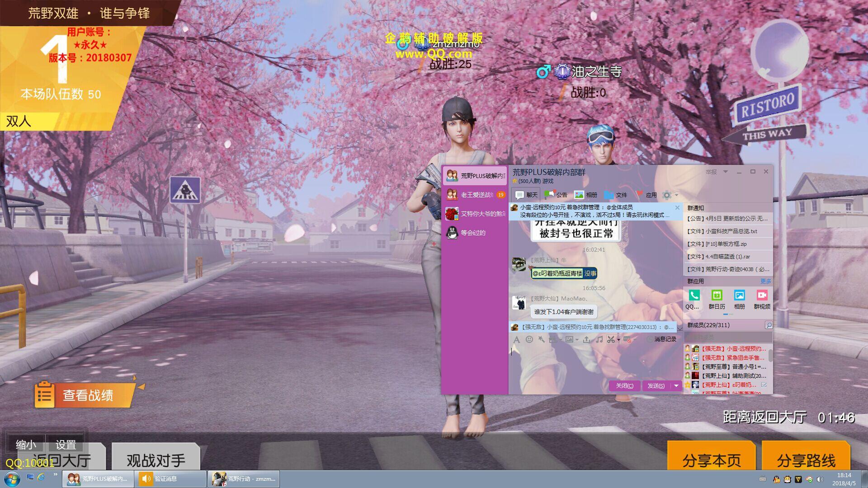
Task: Click the clock showing 18:14 in taskbar
Action: tap(844, 479)
